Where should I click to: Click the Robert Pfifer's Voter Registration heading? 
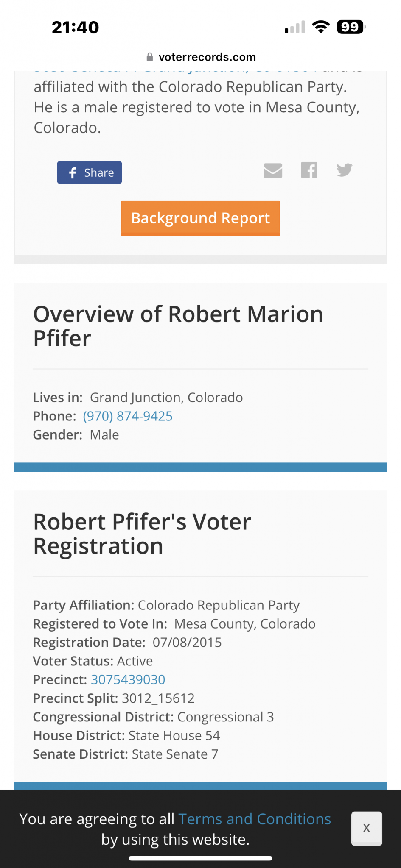142,534
